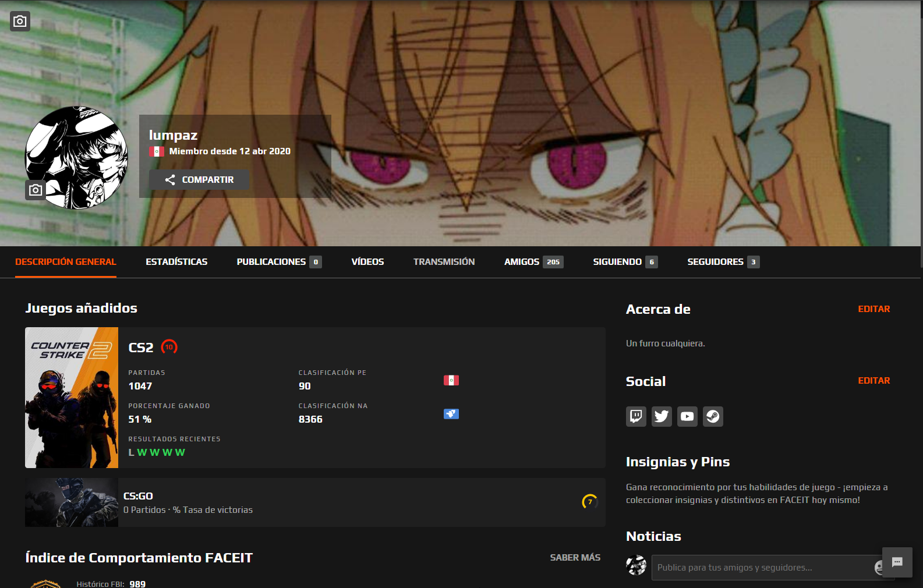
Task: Go to the Vídeos tab
Action: (x=367, y=262)
